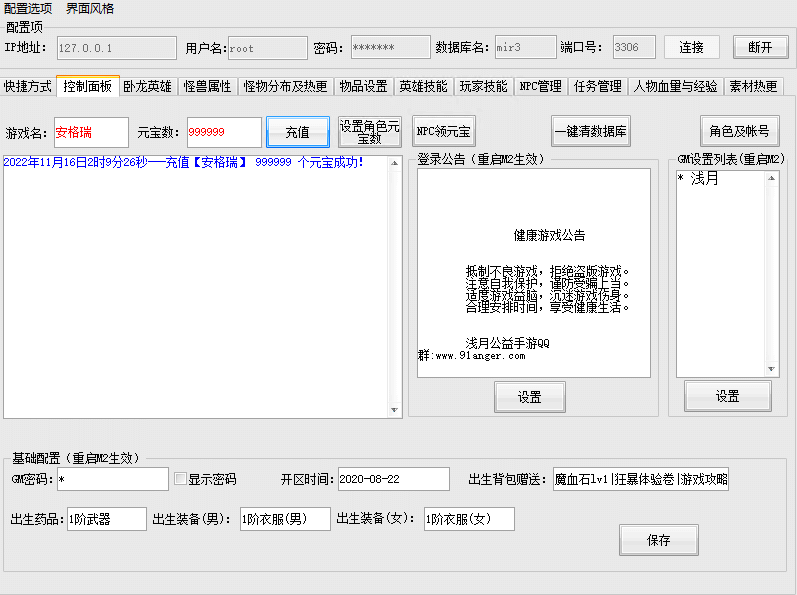Select the NPC管理 tab
The height and width of the screenshot is (595, 797).
coord(540,87)
